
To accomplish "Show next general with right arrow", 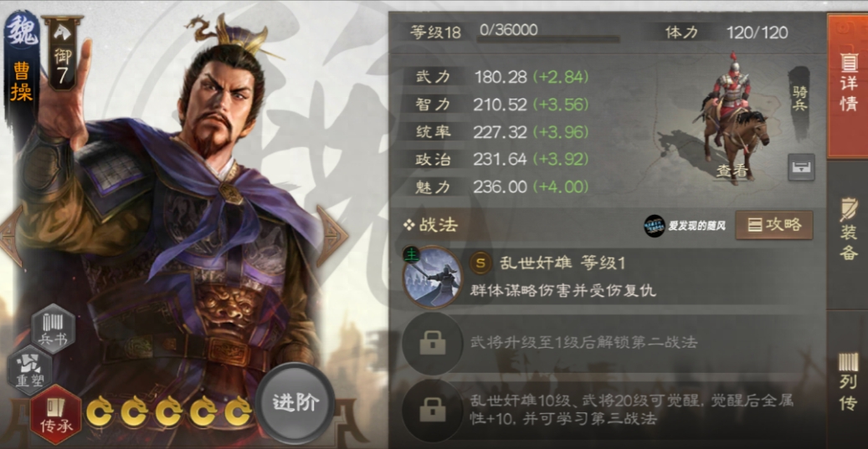I will click(x=331, y=236).
